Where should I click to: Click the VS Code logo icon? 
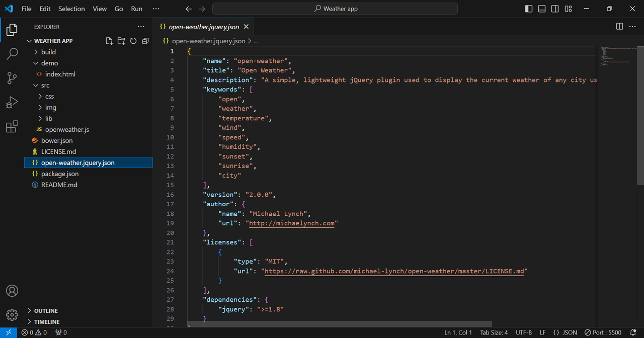coord(9,9)
